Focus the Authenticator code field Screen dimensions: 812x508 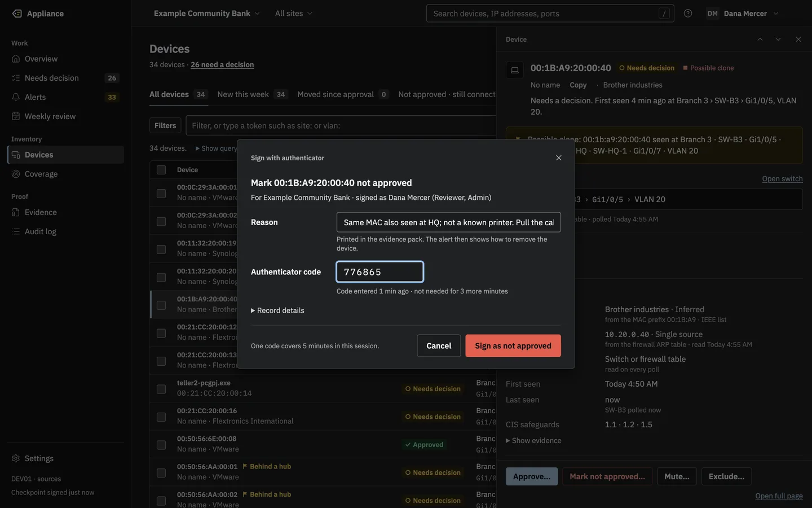(x=380, y=272)
